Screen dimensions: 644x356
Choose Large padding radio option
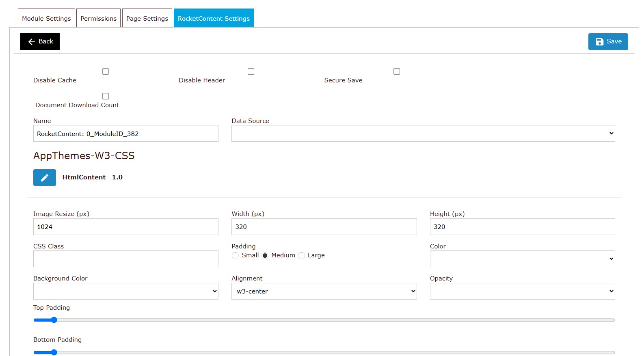(x=301, y=255)
